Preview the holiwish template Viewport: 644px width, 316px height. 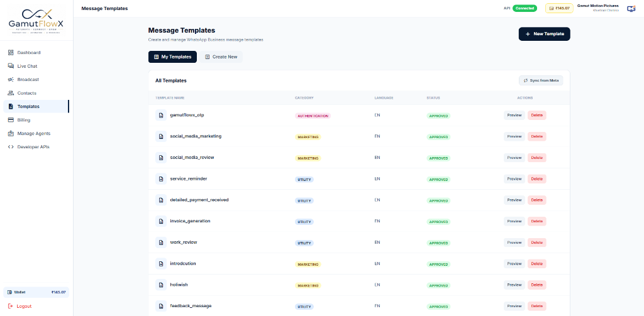pos(514,285)
